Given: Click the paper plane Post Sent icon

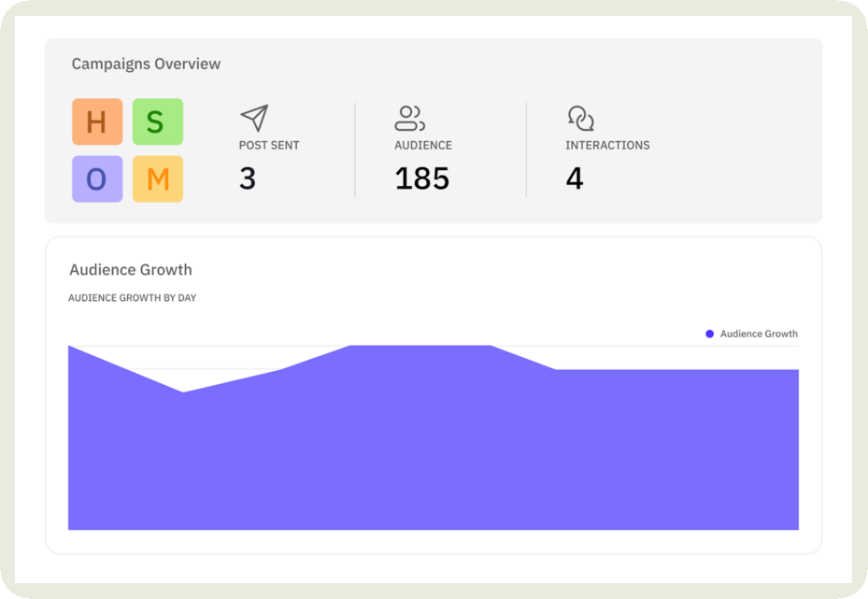Looking at the screenshot, I should (254, 118).
